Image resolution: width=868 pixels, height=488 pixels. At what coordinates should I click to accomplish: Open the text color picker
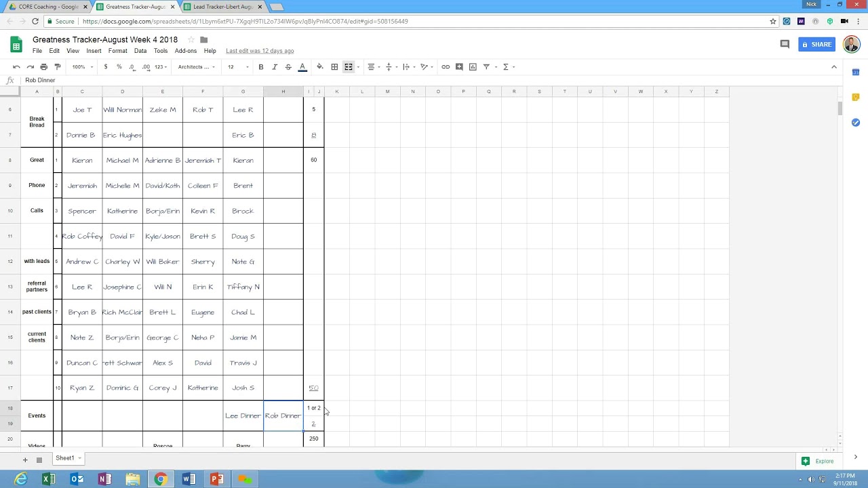[302, 67]
